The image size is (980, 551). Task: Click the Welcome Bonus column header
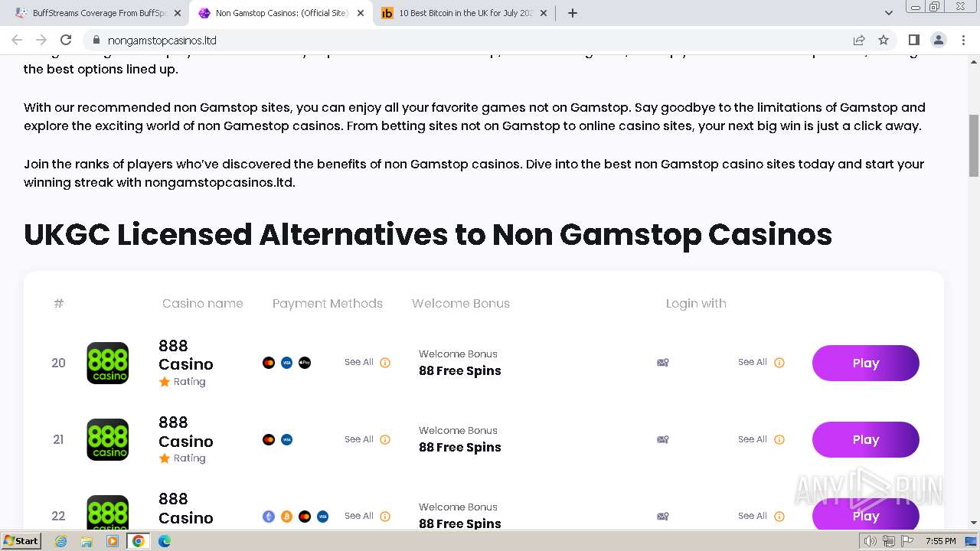pos(461,303)
